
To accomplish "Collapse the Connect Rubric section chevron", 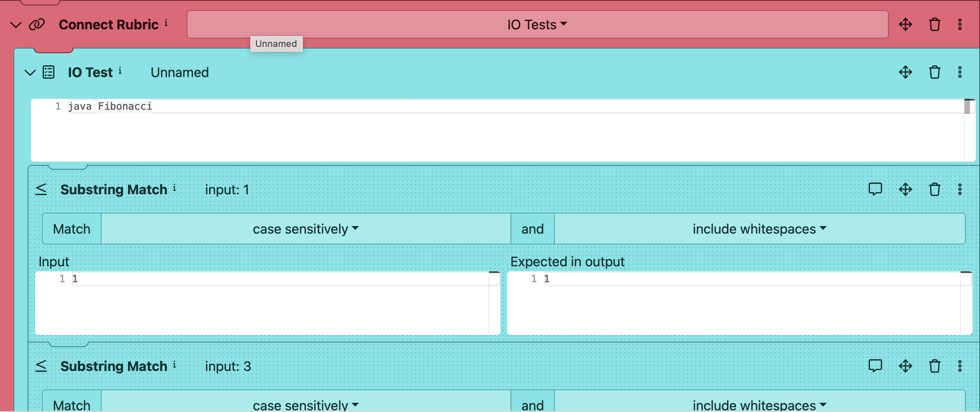I will (16, 25).
